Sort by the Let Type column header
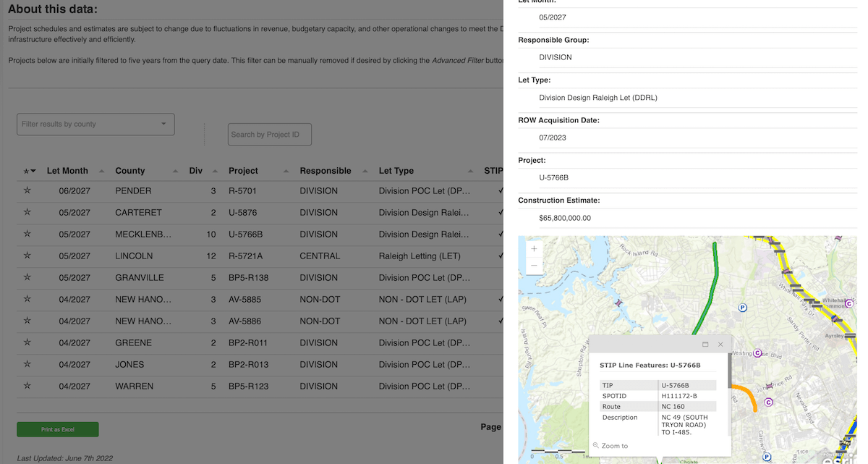 pos(396,171)
